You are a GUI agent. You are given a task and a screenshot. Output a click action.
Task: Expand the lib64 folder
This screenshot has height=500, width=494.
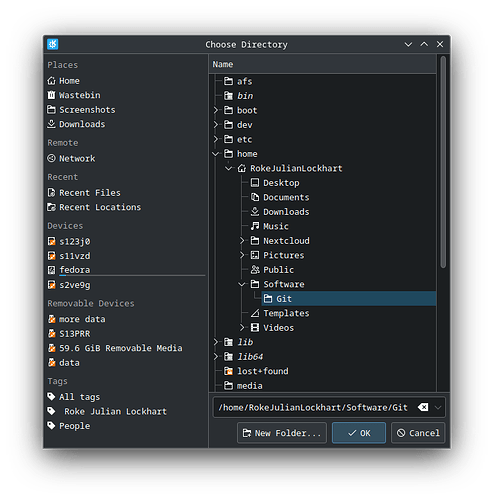(216, 357)
